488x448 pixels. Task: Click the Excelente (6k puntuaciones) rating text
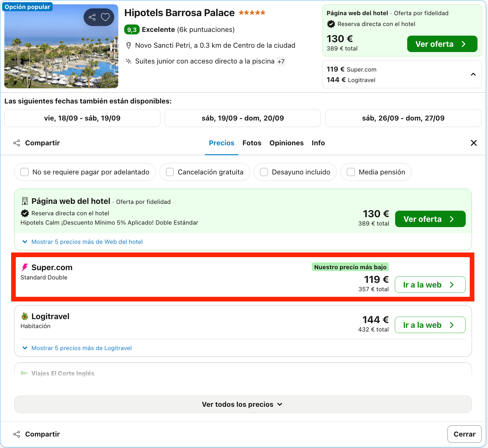coord(188,30)
